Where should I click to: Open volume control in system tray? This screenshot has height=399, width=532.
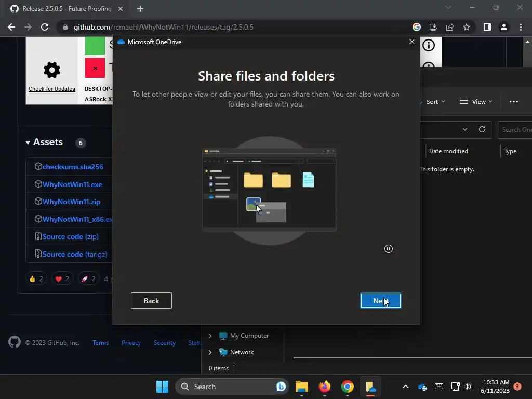tap(468, 387)
